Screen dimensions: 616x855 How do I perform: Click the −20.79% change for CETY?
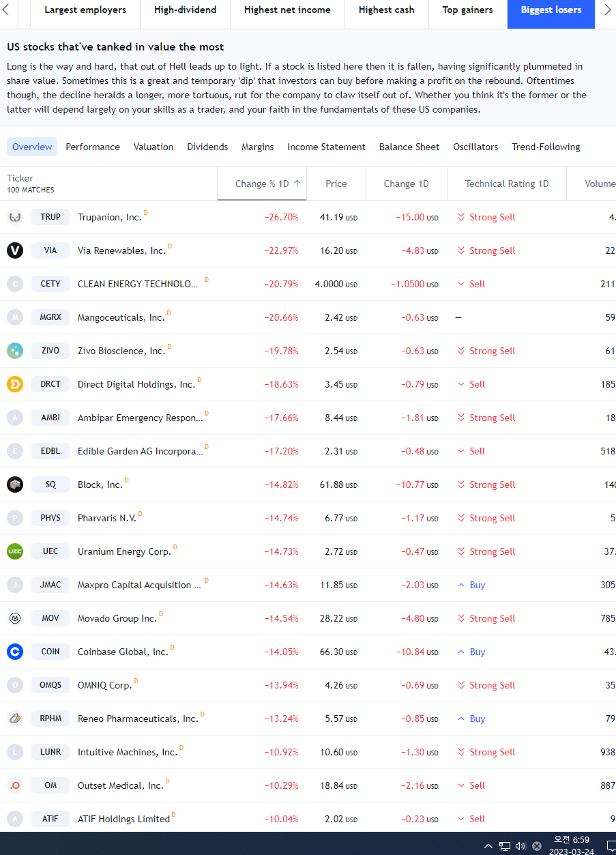[x=281, y=284]
